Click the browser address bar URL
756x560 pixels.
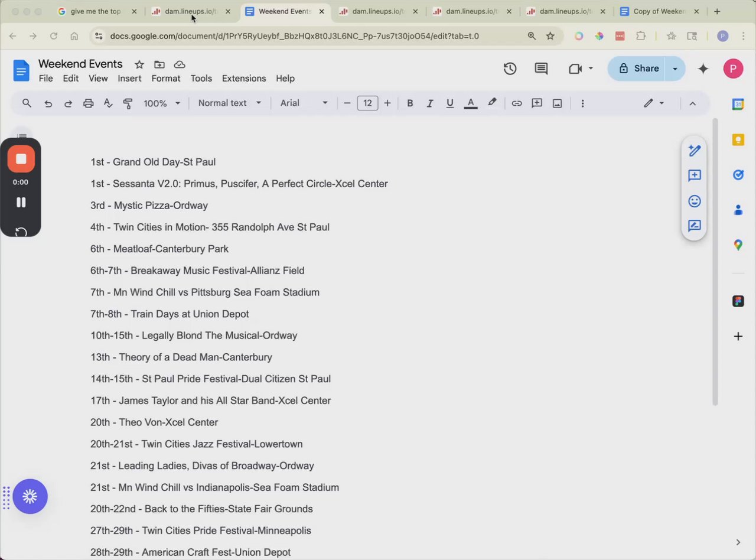pos(295,36)
